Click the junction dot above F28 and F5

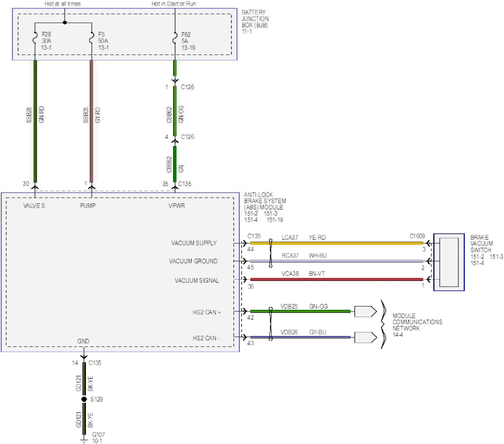click(x=65, y=23)
